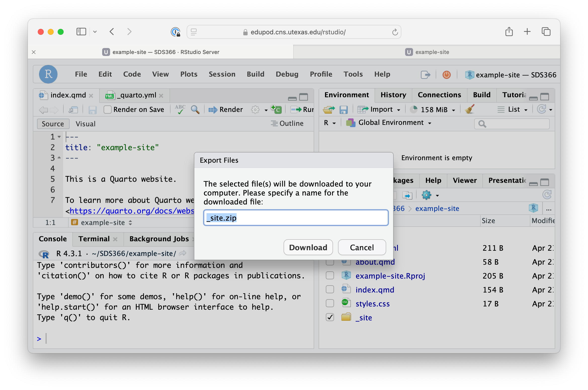Open the Session menu
The image size is (588, 390).
222,74
